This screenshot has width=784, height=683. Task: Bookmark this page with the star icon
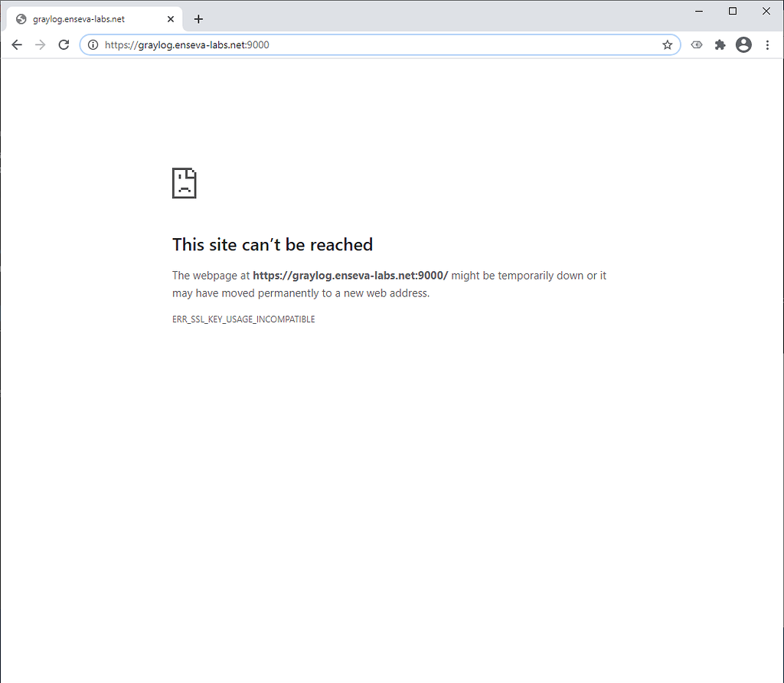[668, 45]
